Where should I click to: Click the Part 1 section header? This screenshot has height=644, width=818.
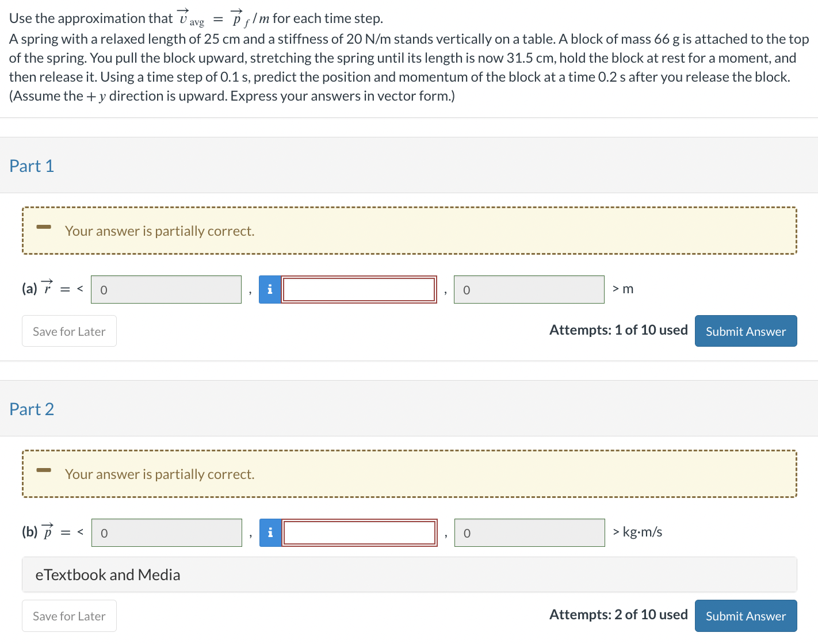(31, 166)
